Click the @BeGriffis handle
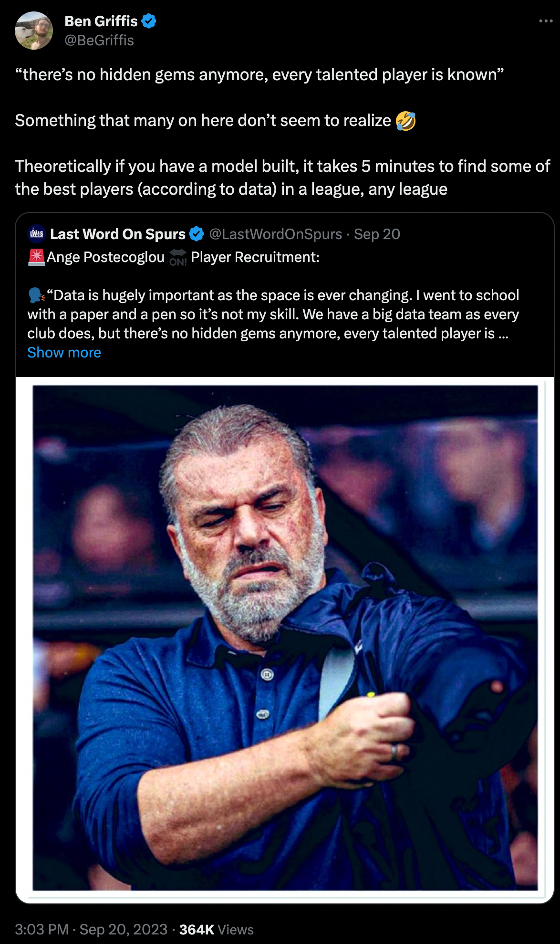Screen dimensions: 560x944 [x=99, y=41]
